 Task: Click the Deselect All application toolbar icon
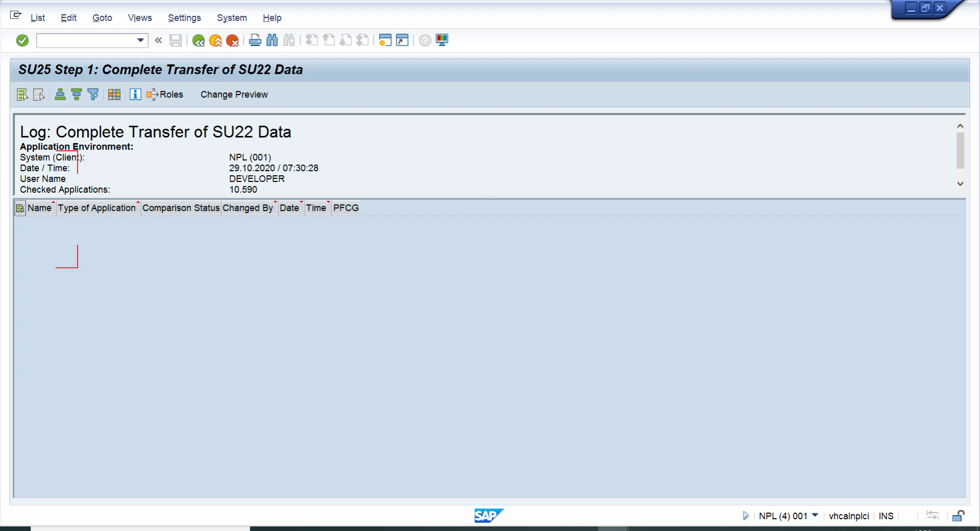pyautogui.click(x=39, y=95)
